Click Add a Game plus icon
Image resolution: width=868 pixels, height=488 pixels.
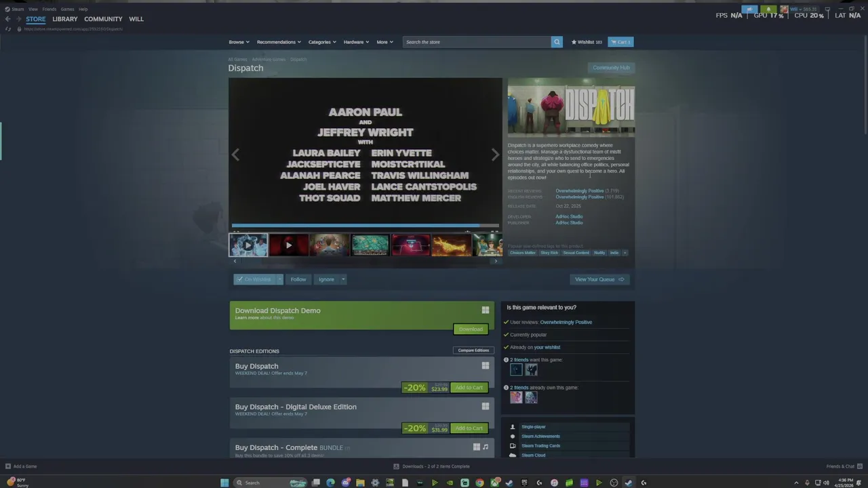click(8, 466)
